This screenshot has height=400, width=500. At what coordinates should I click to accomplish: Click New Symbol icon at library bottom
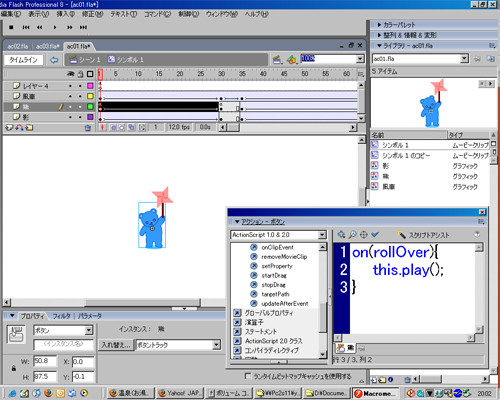(x=374, y=379)
